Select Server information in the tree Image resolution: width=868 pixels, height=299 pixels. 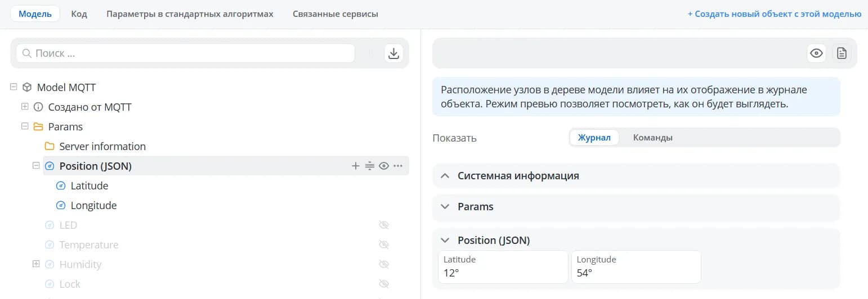tap(102, 146)
